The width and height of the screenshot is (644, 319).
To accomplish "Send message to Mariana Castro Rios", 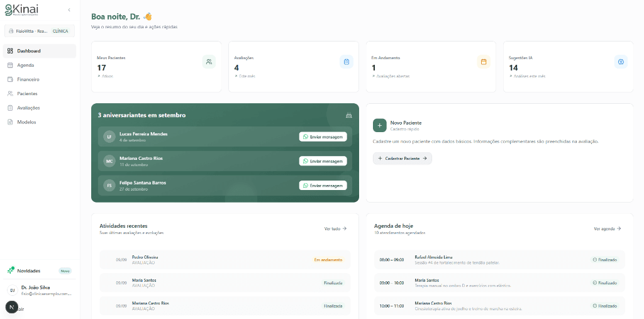I will (323, 161).
